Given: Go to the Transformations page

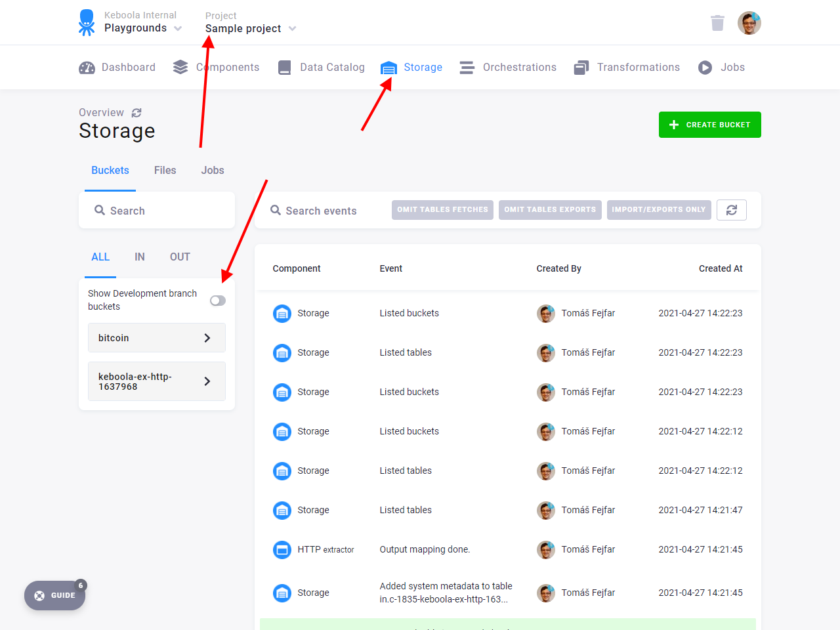Looking at the screenshot, I should [x=627, y=68].
